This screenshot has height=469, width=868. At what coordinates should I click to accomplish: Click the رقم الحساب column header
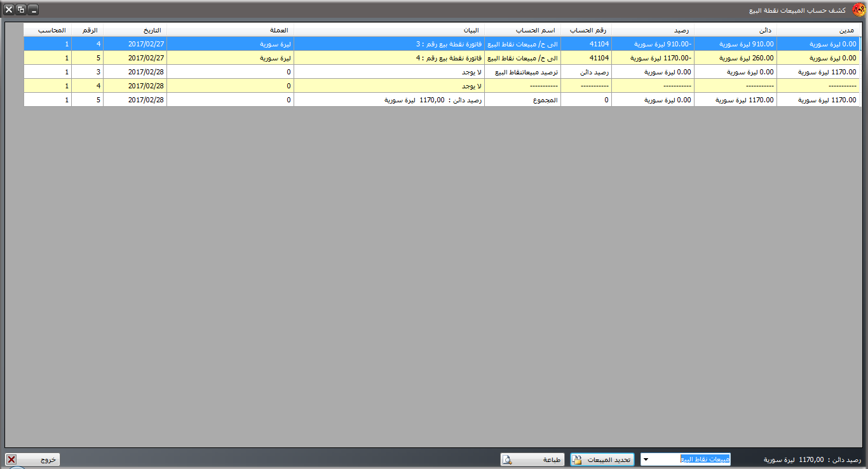(x=586, y=30)
